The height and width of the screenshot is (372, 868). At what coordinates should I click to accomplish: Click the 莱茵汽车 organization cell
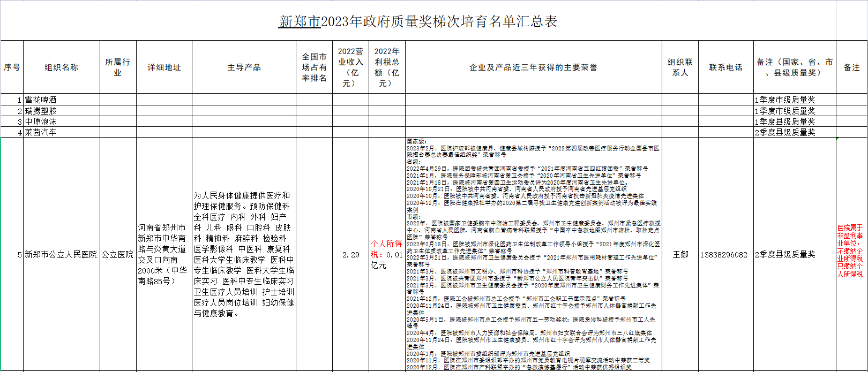tap(62, 132)
